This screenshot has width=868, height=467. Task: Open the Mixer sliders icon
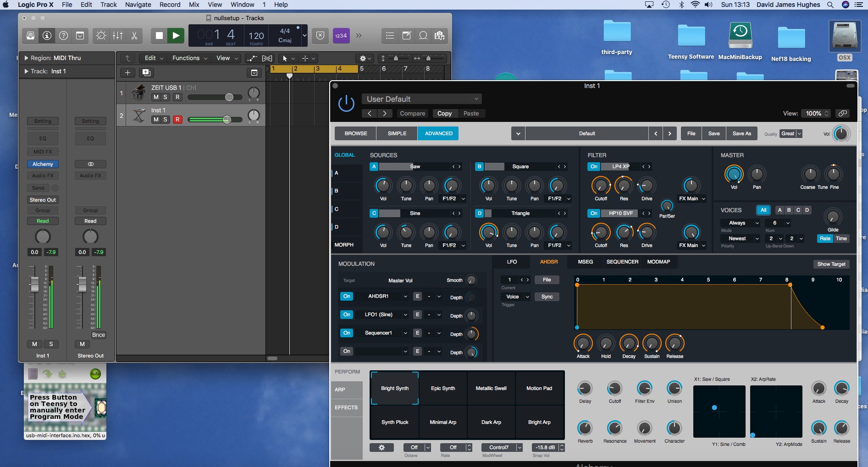pos(118,36)
